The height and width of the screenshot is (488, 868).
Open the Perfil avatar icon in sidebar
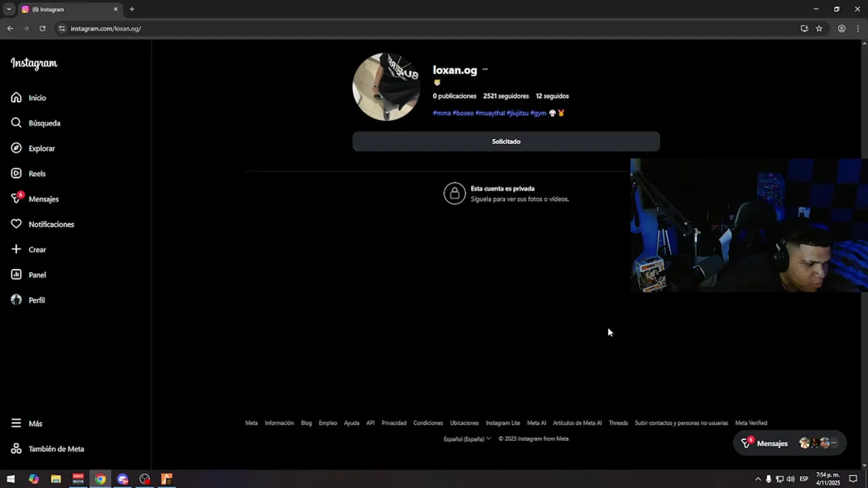(x=16, y=300)
